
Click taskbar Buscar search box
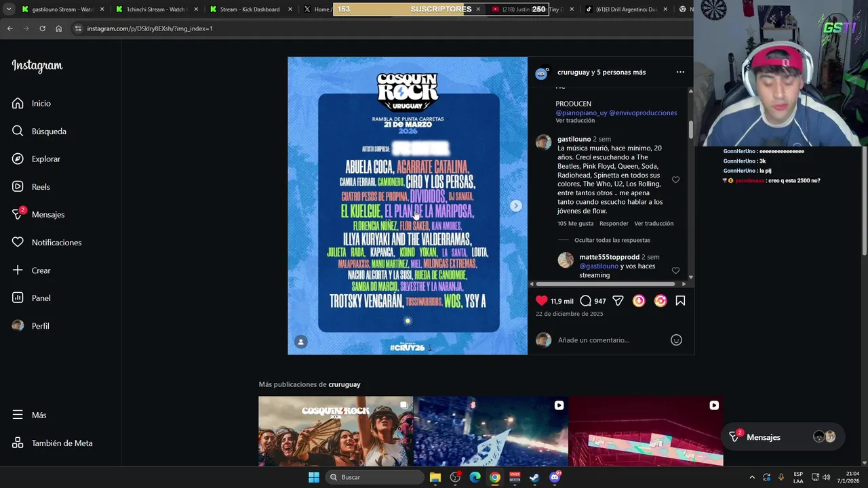click(x=374, y=477)
